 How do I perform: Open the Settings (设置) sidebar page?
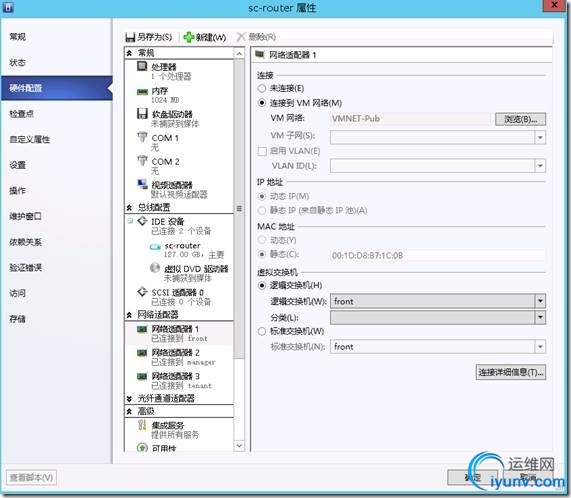pyautogui.click(x=56, y=165)
